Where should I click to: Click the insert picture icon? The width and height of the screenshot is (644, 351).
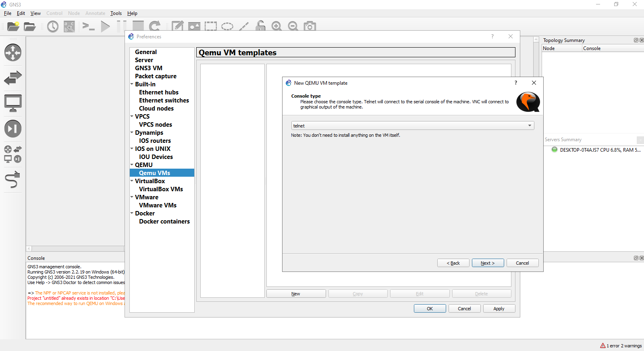(194, 26)
